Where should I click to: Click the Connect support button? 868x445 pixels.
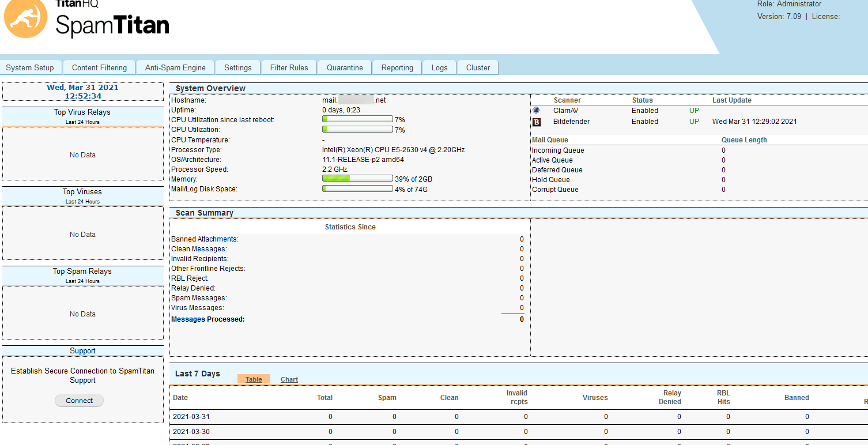79,401
